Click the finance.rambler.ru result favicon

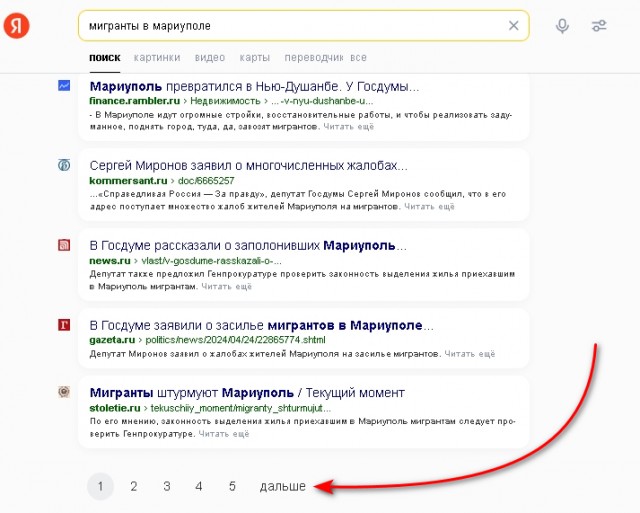coord(64,85)
